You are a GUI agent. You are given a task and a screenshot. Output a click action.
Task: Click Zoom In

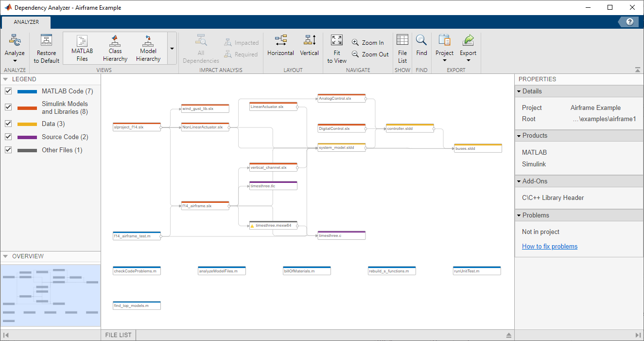[x=368, y=43]
